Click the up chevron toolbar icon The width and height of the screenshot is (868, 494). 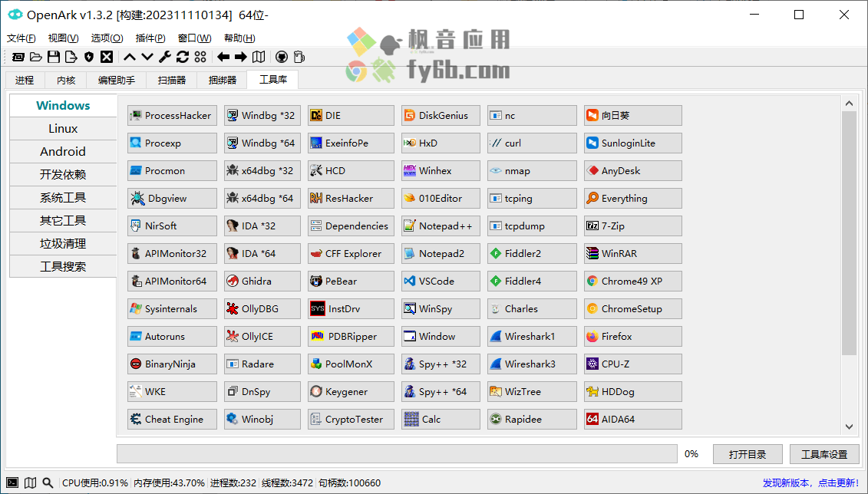pyautogui.click(x=130, y=57)
